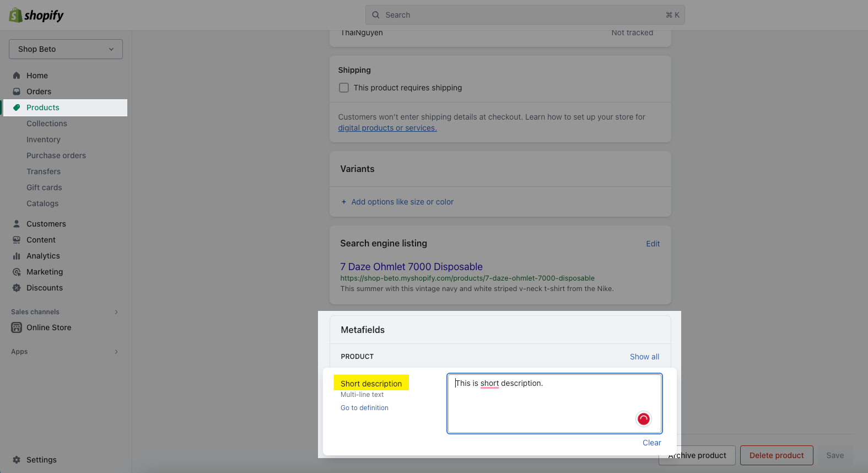Open Catalogs submenu item
Image resolution: width=868 pixels, height=473 pixels.
coord(42,203)
